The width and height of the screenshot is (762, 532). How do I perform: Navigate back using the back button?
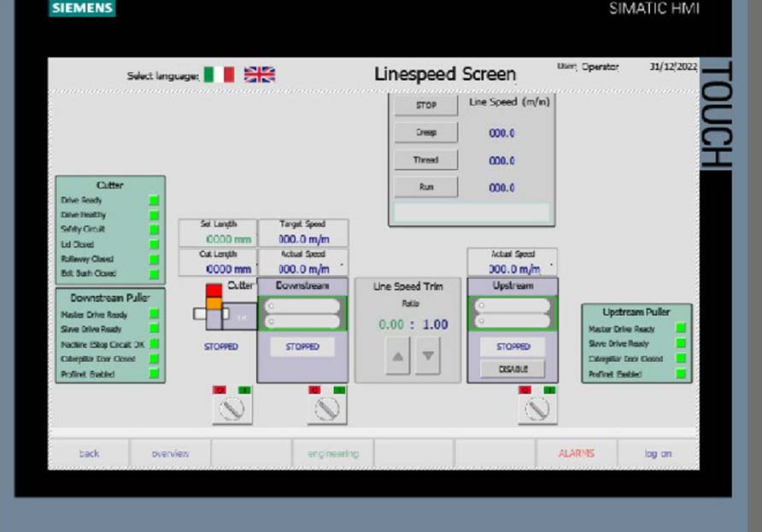89,453
